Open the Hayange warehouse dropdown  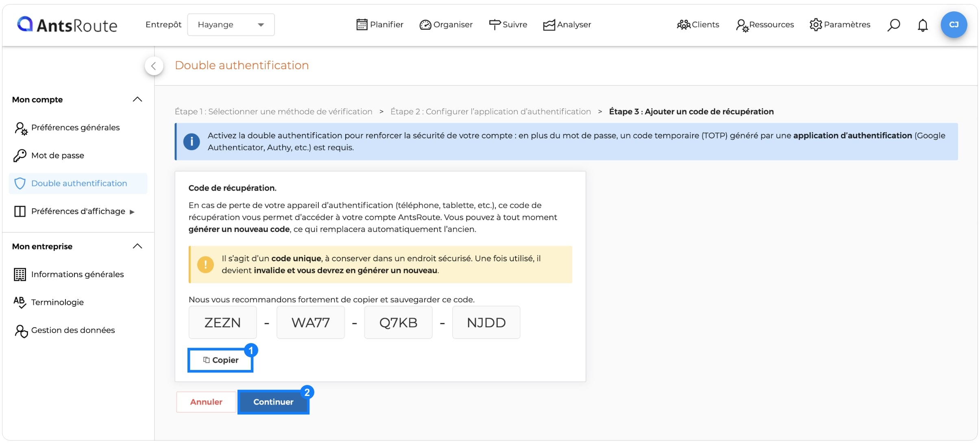point(231,25)
